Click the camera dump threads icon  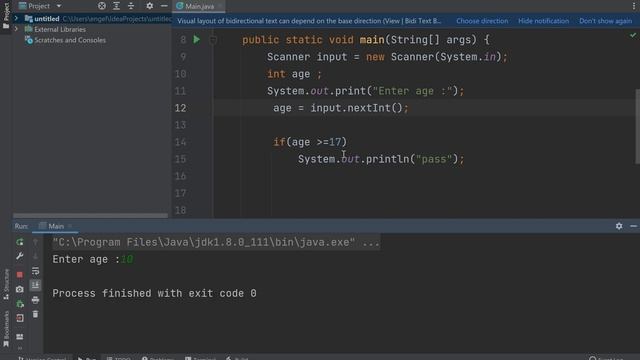click(20, 289)
